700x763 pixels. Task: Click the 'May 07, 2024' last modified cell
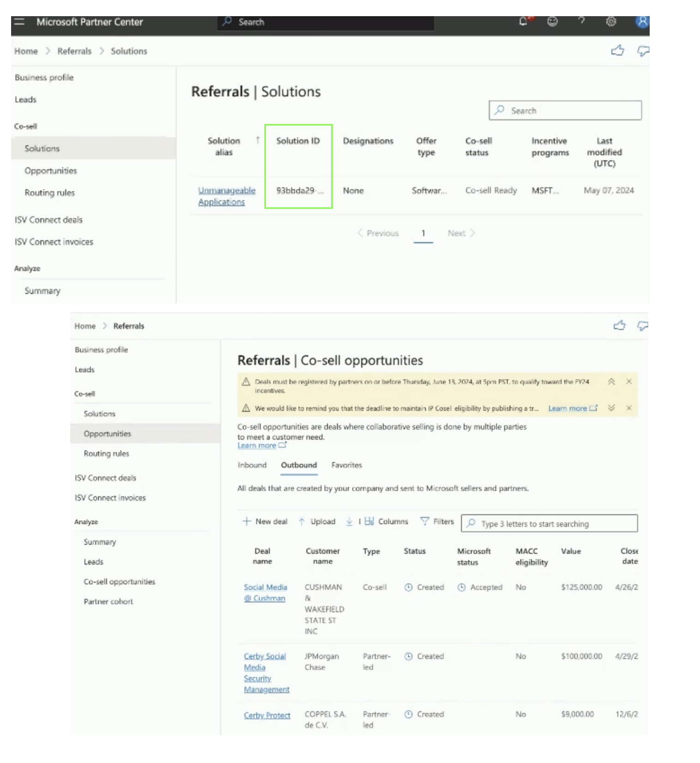609,190
